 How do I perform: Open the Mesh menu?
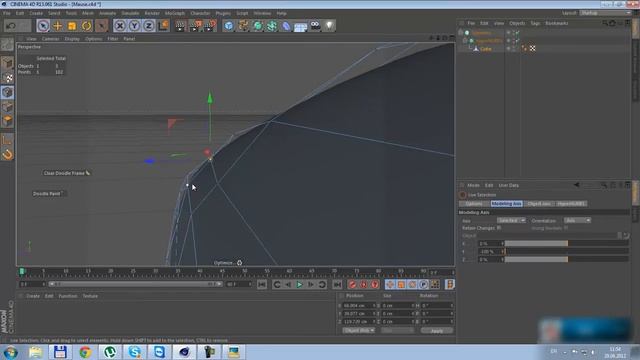point(88,13)
